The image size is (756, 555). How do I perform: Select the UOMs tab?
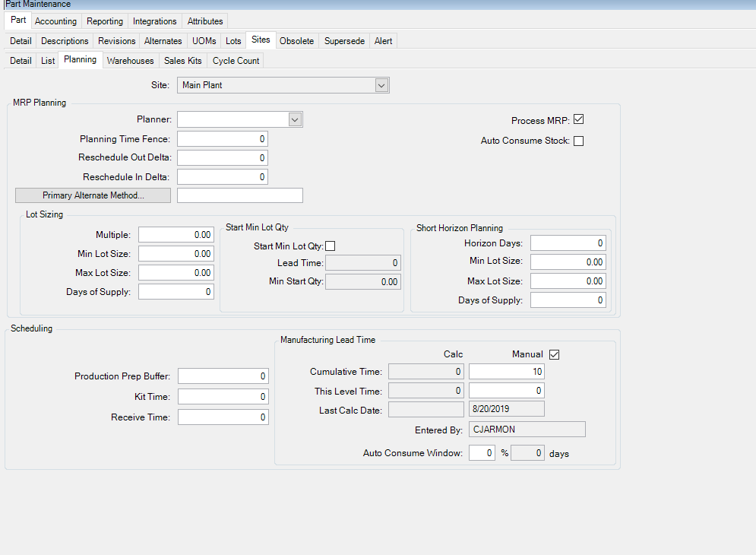pyautogui.click(x=204, y=41)
